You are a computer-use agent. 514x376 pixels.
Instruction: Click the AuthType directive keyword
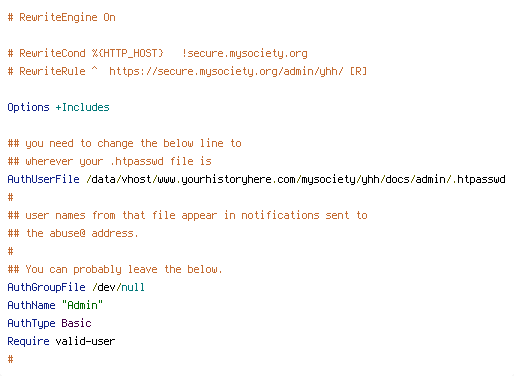coord(31,323)
